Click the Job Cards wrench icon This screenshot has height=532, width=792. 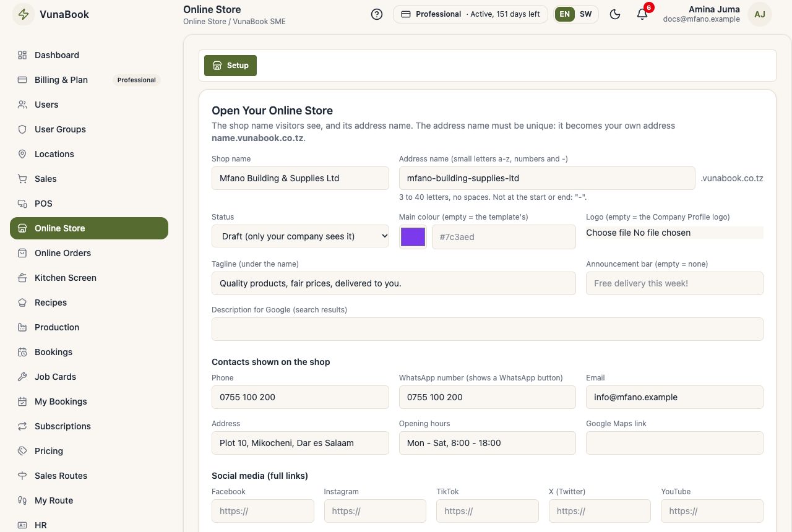pyautogui.click(x=22, y=377)
